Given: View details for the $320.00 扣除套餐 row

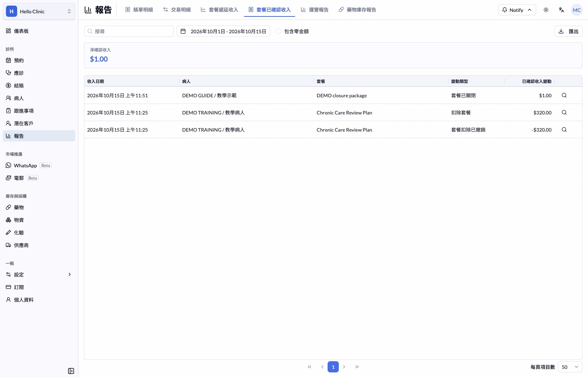Looking at the screenshot, I should coord(564,112).
